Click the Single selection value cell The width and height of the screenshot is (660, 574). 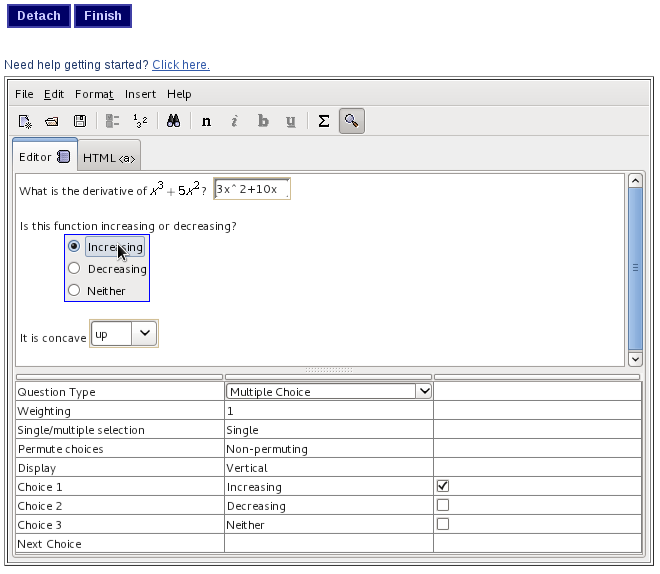coord(329,430)
